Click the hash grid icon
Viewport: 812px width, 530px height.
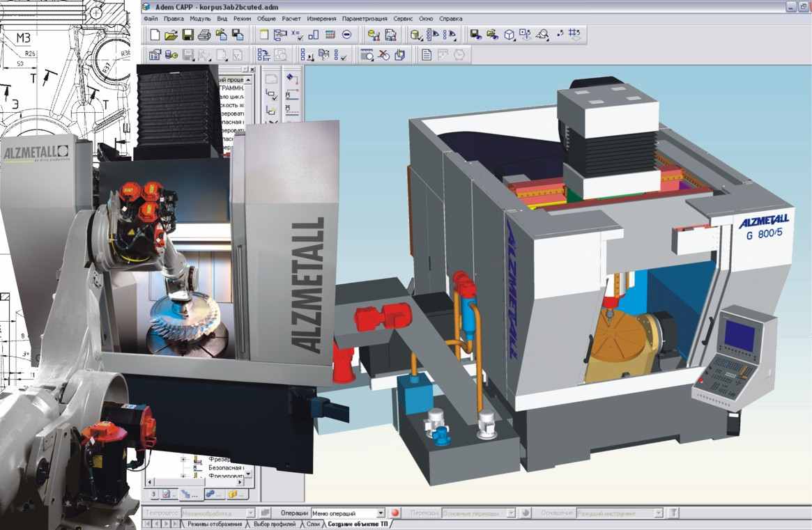[x=574, y=34]
